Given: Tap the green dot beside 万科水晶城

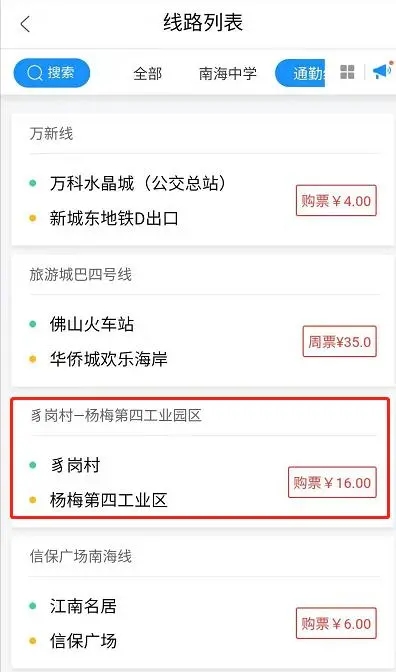Looking at the screenshot, I should point(33,183).
